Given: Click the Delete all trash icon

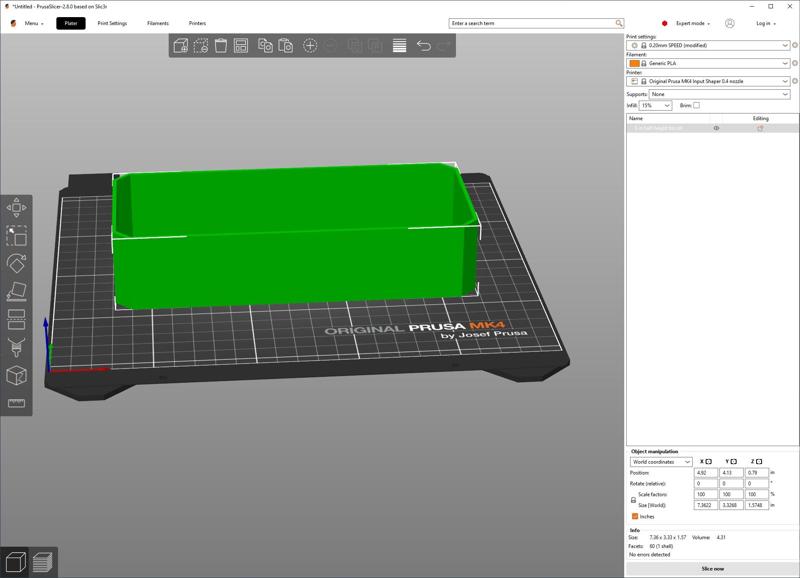Looking at the screenshot, I should [222, 45].
